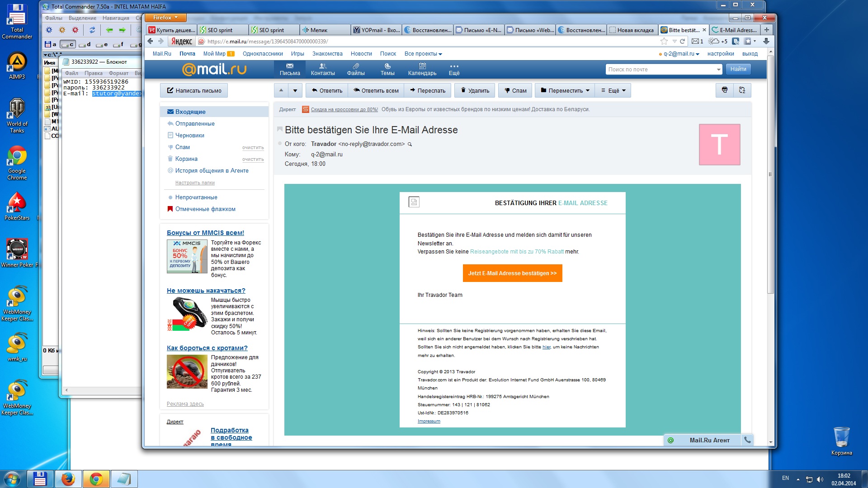Click the Mail.Ru Агент phone icon
868x488 pixels.
coord(747,440)
